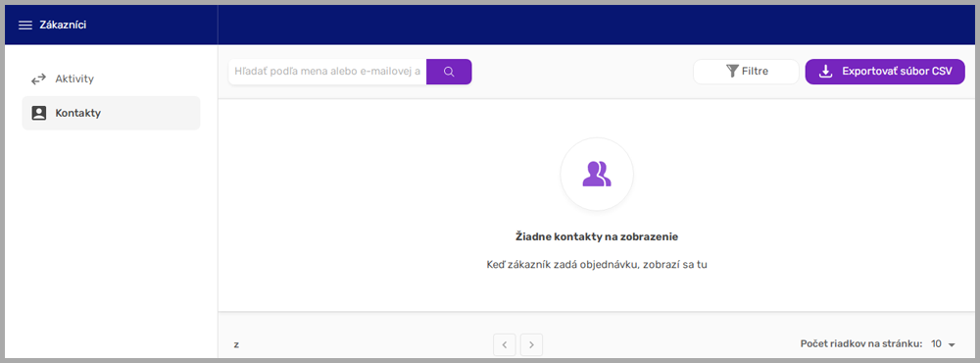This screenshot has width=980, height=363.
Task: Open the Filtre button
Action: coord(746,72)
